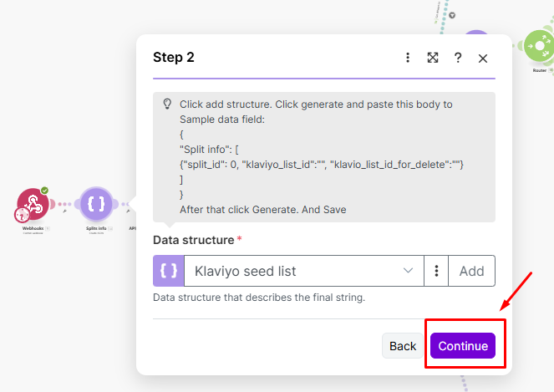Image resolution: width=554 pixels, height=392 pixels.
Task: Click the Data structure field label
Action: click(193, 240)
